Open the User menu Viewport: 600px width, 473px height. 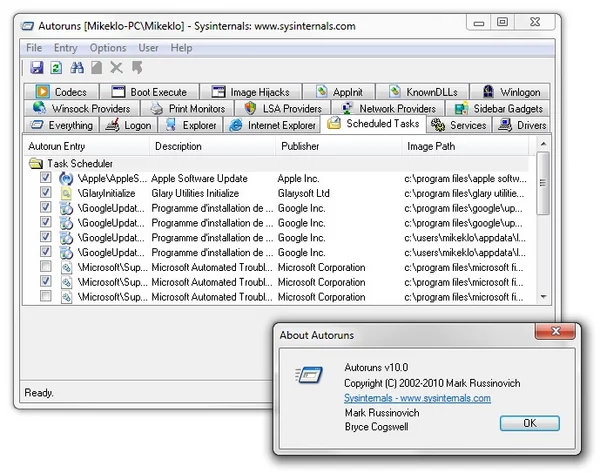[x=148, y=48]
